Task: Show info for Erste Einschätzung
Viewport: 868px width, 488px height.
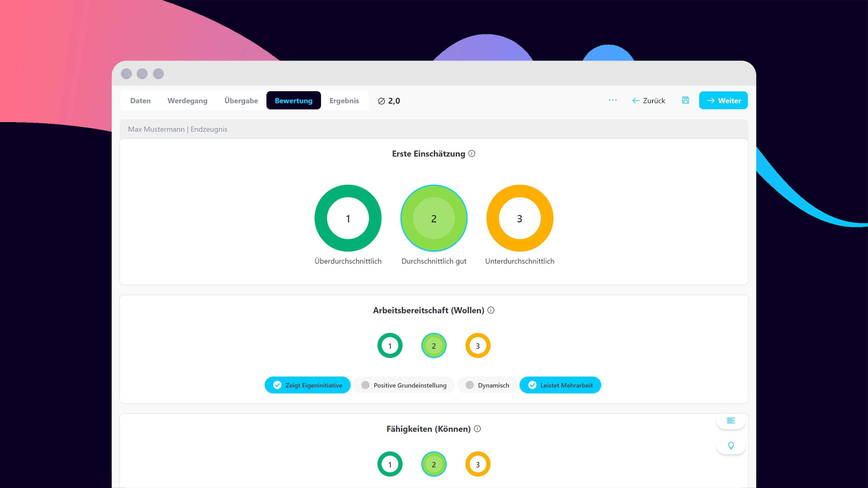Action: click(x=472, y=154)
